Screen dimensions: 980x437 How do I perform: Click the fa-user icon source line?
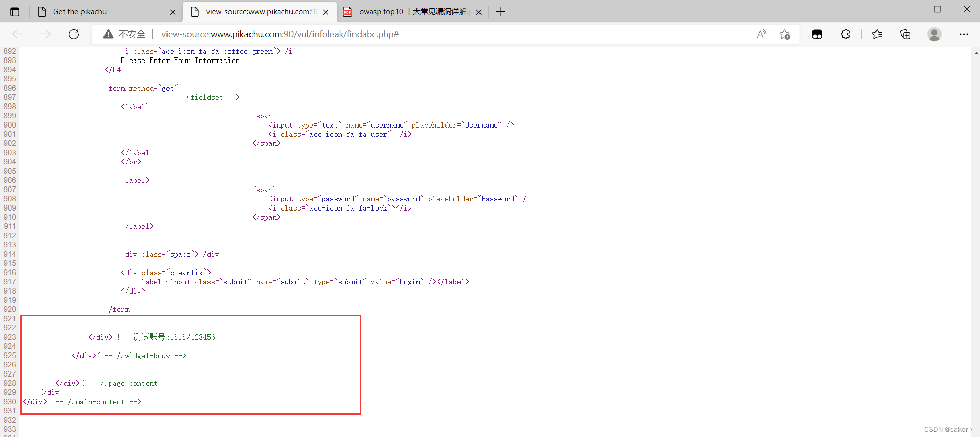point(340,134)
